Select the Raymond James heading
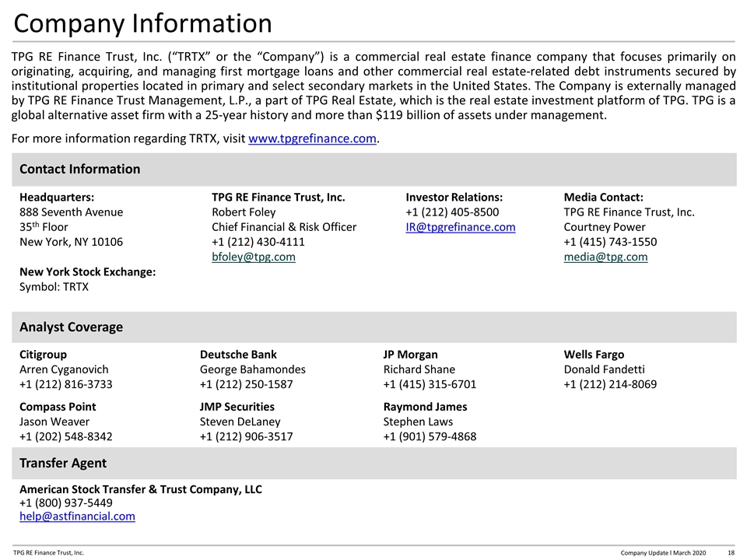This screenshot has width=747, height=560. click(425, 407)
